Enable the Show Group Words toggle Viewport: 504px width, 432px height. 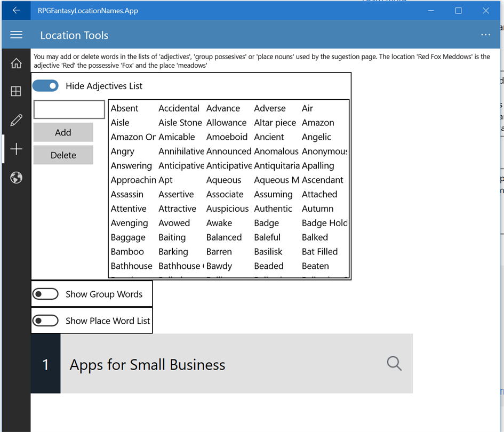coord(45,294)
